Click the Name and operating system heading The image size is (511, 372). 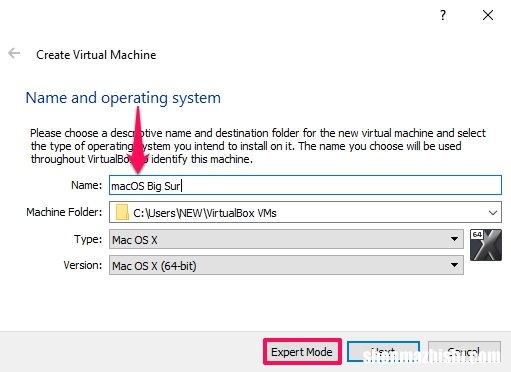coord(123,98)
